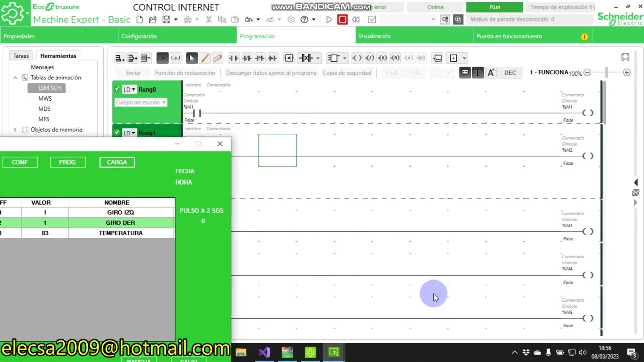Insert a negated coil
Screen dimensions: 644x362
369,58
